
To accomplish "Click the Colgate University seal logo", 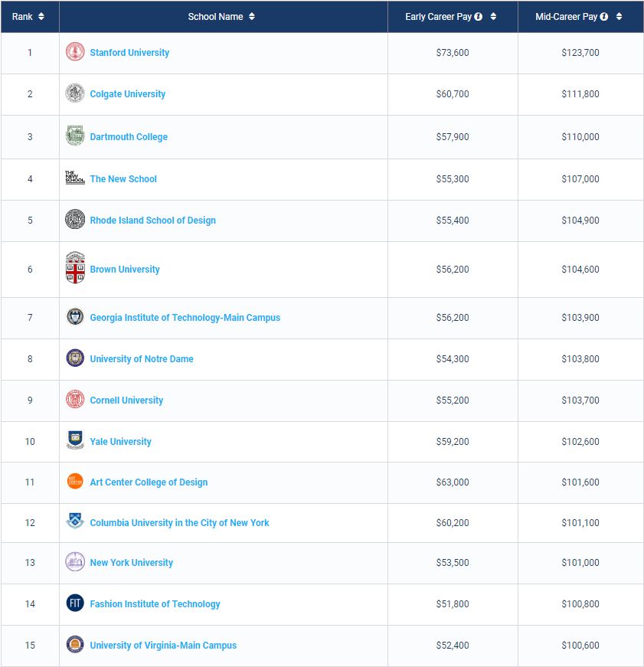I will [x=75, y=93].
